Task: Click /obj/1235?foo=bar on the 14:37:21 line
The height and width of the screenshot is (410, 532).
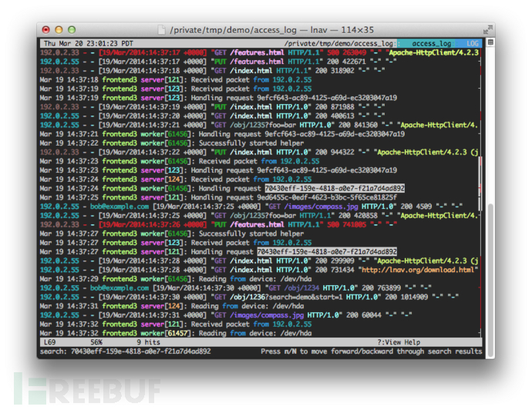Action: [263, 125]
